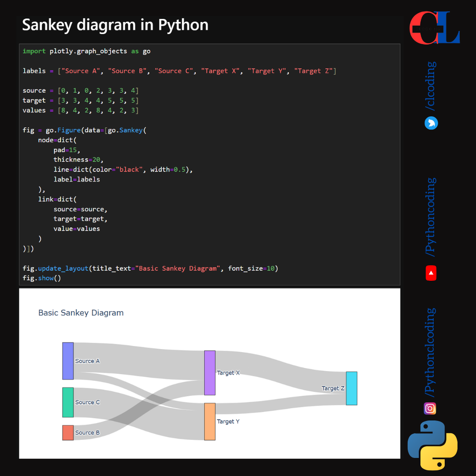The width and height of the screenshot is (476, 476).
Task: Select the cyan Target Z node
Action: (x=352, y=388)
